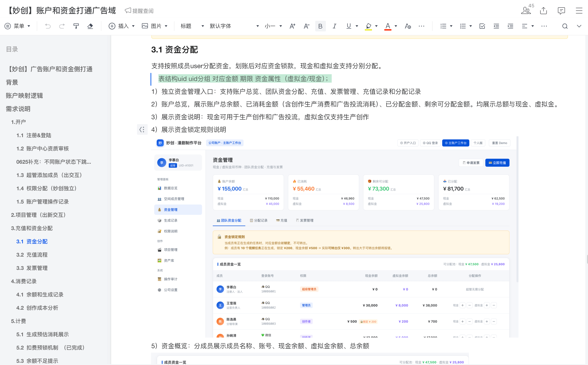Jump to 账户映射逻辑 outline entry

pyautogui.click(x=24, y=96)
